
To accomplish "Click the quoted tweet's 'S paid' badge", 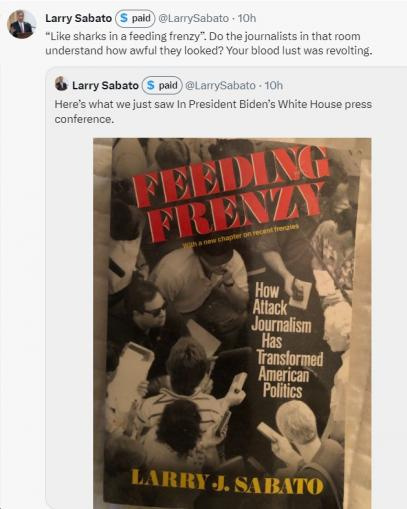I will coord(162,86).
